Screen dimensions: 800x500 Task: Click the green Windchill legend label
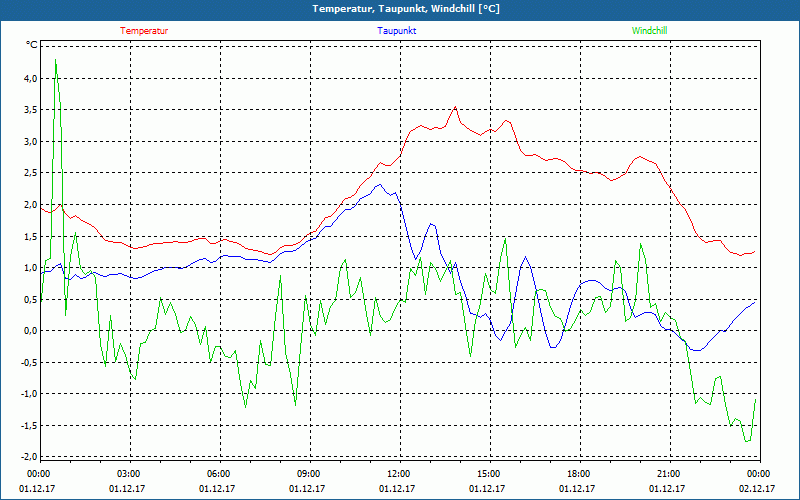tap(649, 31)
